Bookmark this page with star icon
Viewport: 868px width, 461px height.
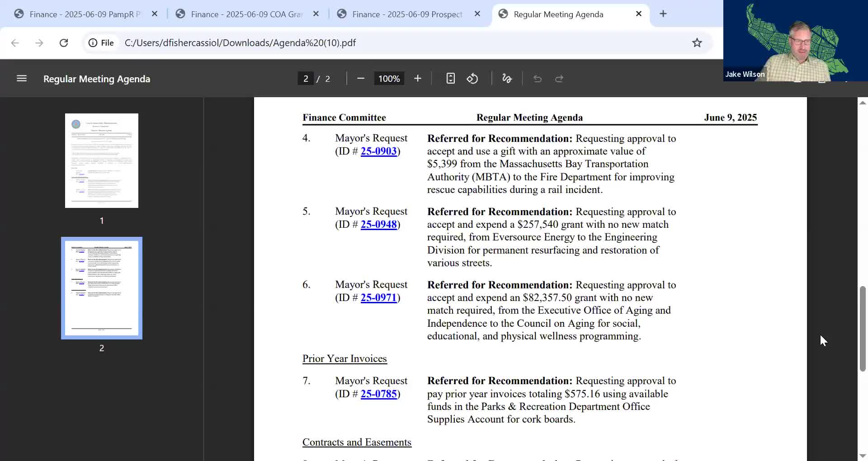tap(697, 43)
